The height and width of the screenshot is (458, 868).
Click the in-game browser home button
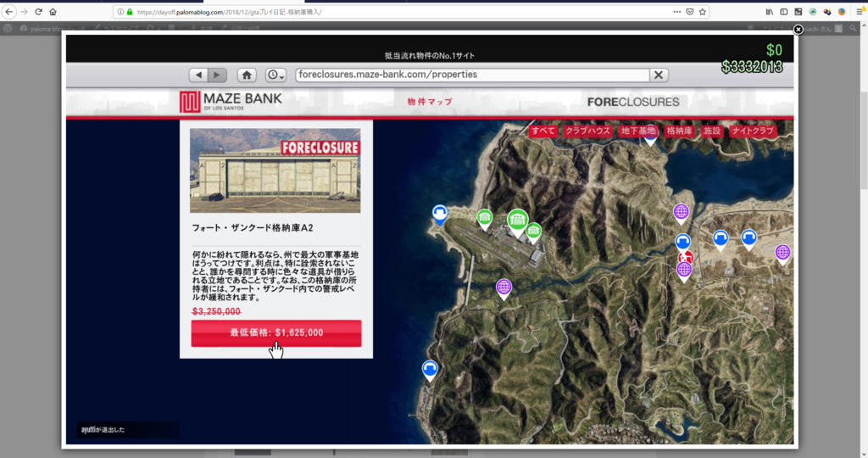click(247, 75)
